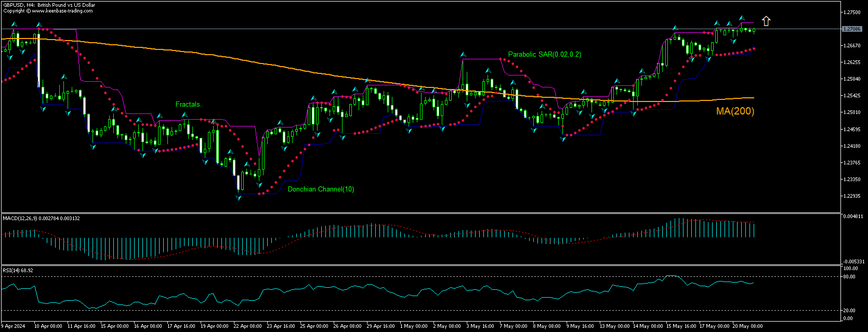This screenshot has height=332, width=868.
Task: Click the 19 Apr 00:00 time label
Action: coord(215,326)
